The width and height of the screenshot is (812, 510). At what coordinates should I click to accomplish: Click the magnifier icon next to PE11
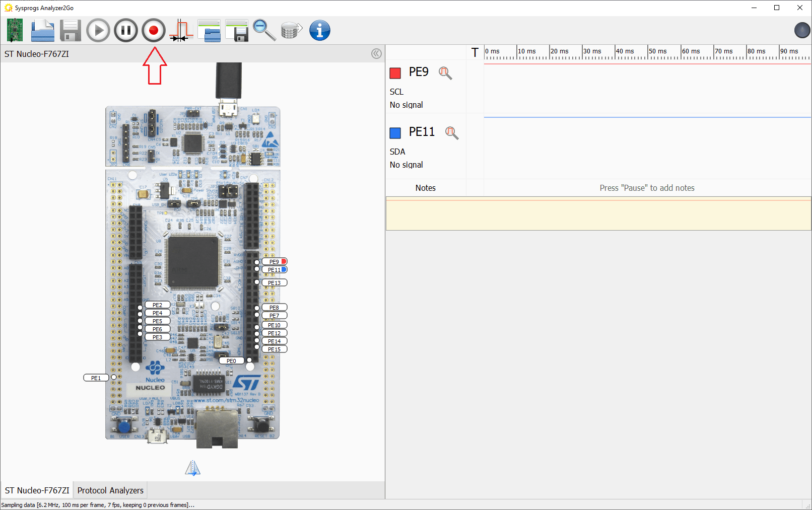452,133
